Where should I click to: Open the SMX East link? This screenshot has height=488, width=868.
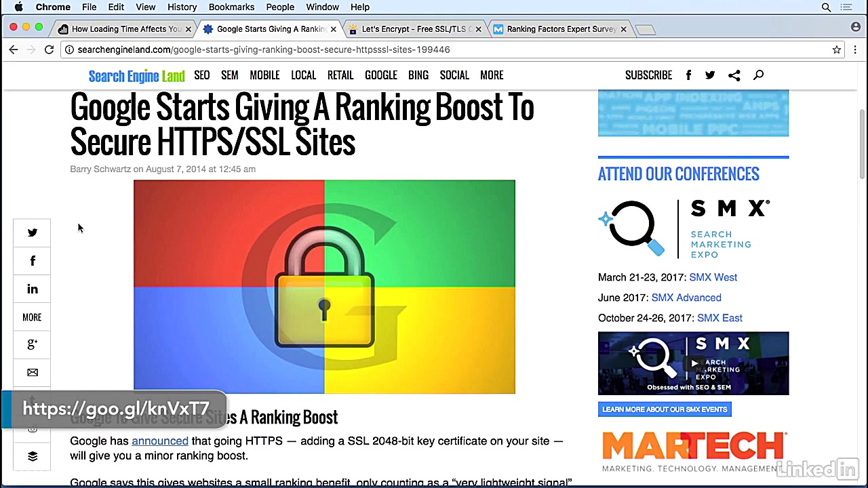[719, 318]
